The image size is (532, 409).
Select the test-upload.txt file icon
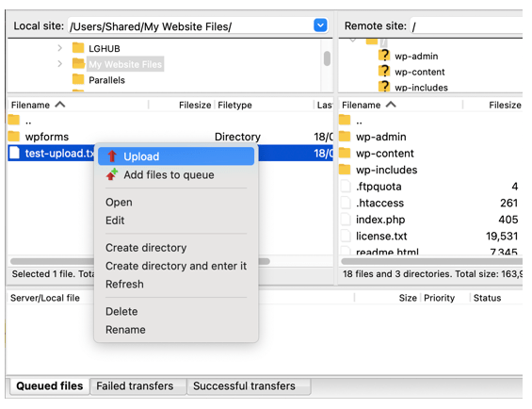pyautogui.click(x=14, y=153)
